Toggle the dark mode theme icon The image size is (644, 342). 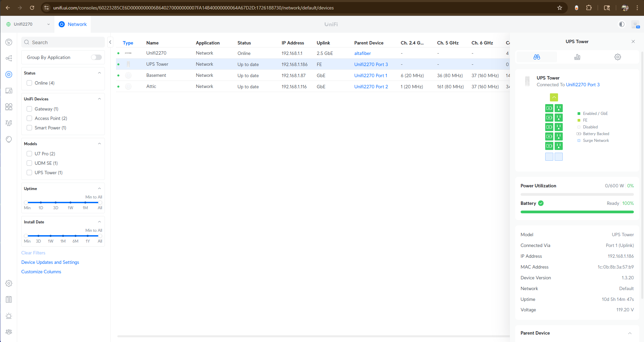pos(621,24)
